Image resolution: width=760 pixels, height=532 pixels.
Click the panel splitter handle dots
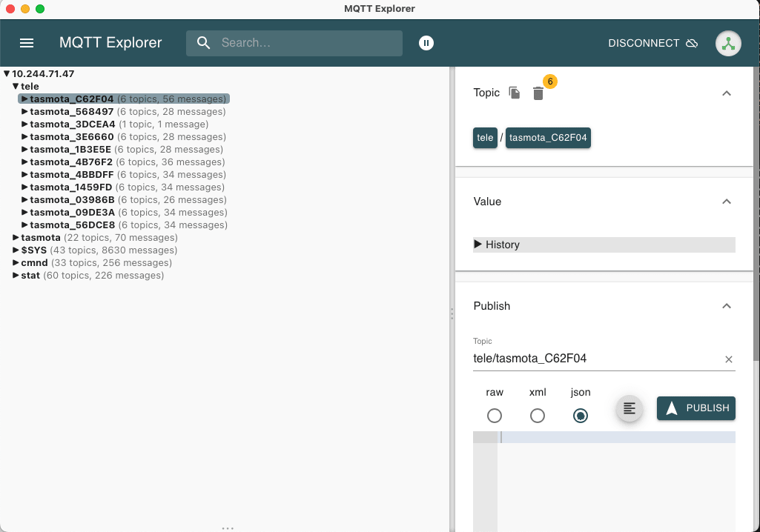[x=452, y=314]
